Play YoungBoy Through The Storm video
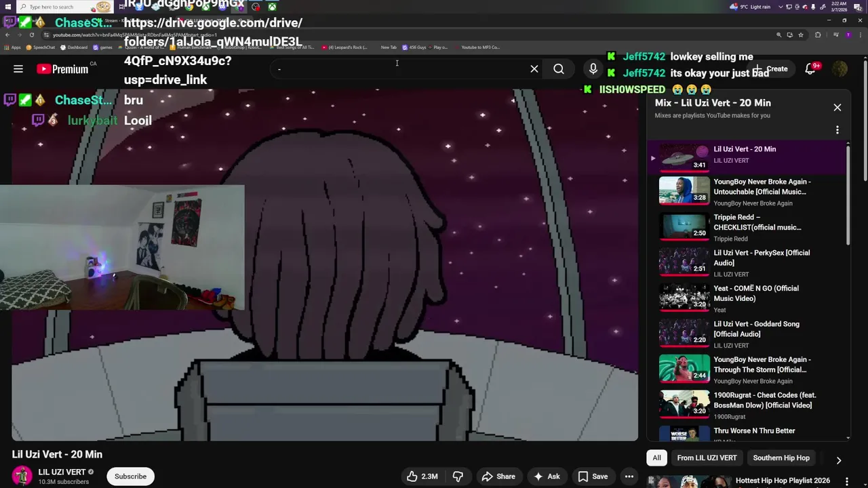Screen dimensions: 868x488 [746, 370]
